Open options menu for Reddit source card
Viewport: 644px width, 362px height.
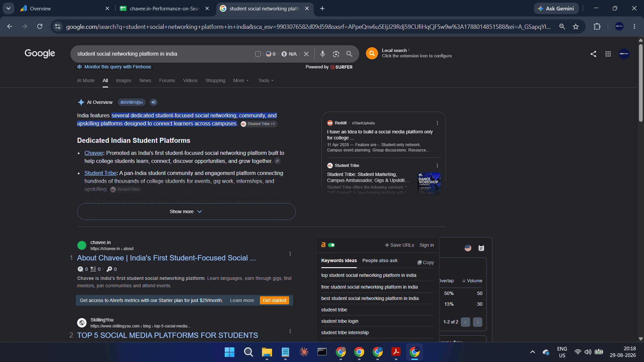pos(437,123)
